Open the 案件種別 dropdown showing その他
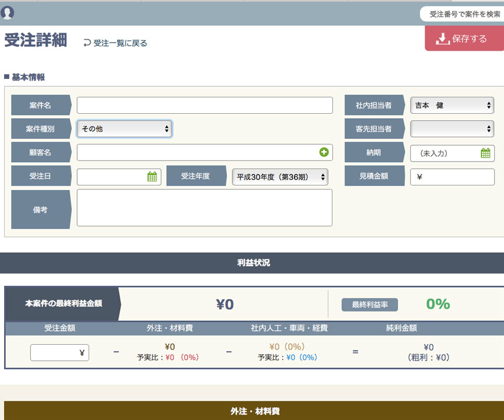Image resolution: width=504 pixels, height=420 pixels. [x=124, y=129]
